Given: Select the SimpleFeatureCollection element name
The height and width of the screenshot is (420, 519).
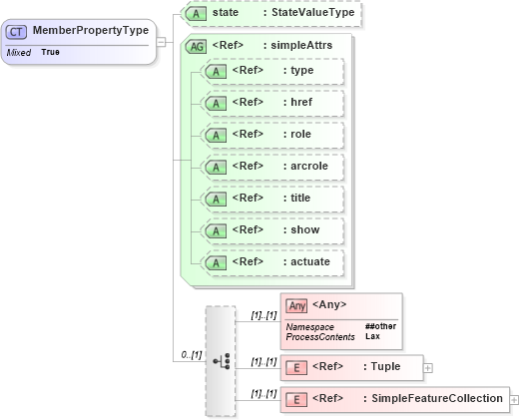Looking at the screenshot, I should (x=437, y=398).
